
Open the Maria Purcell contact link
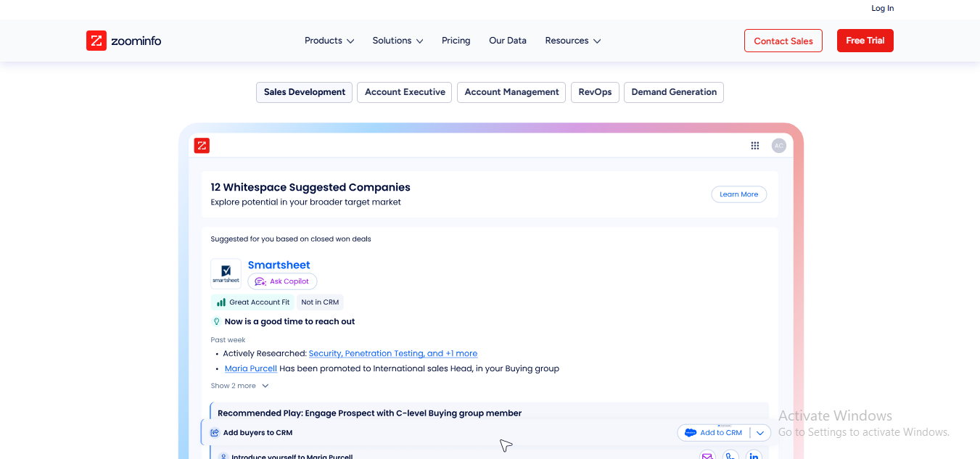pyautogui.click(x=251, y=368)
